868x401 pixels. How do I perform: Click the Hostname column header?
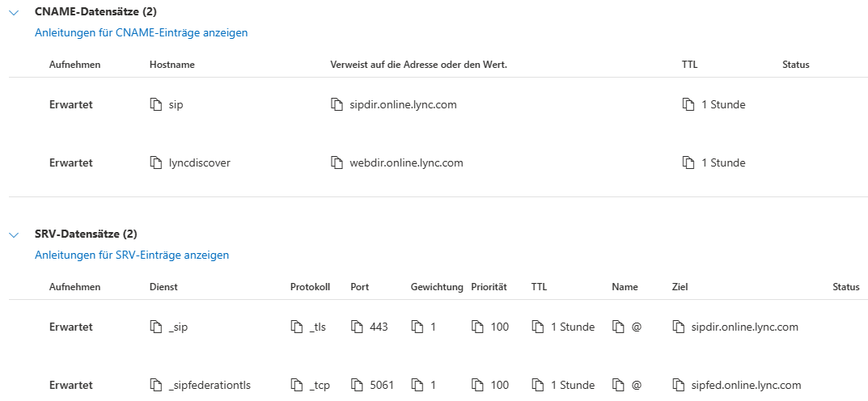tap(172, 65)
